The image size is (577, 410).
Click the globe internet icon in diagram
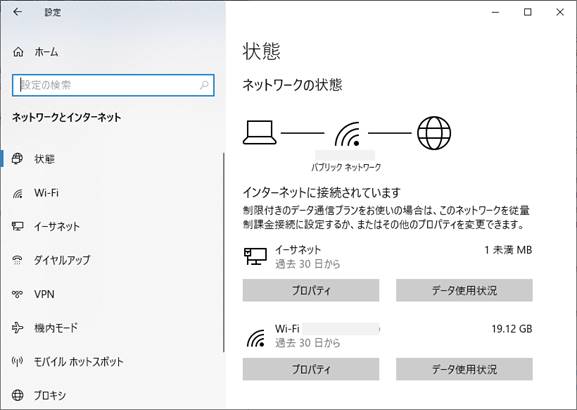coord(434,133)
